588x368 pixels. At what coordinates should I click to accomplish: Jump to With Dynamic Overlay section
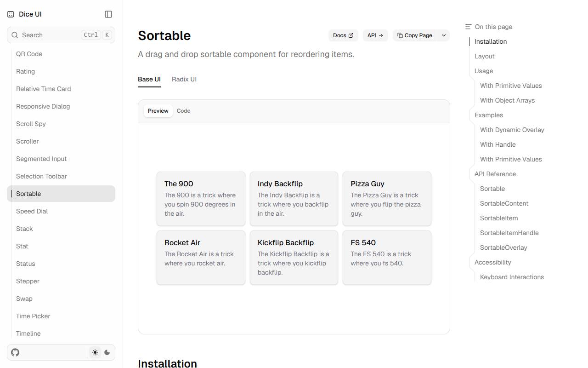[x=512, y=130]
